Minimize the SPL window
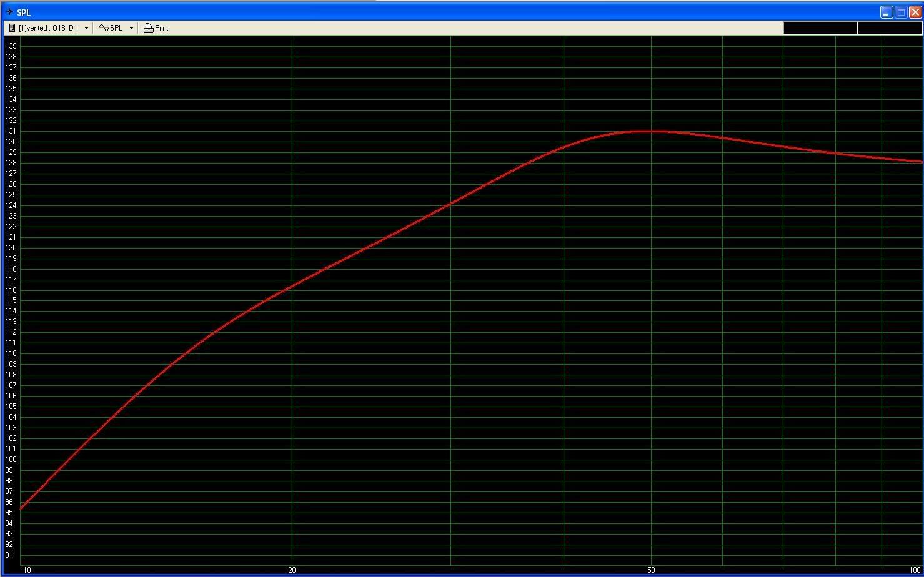 coord(887,12)
